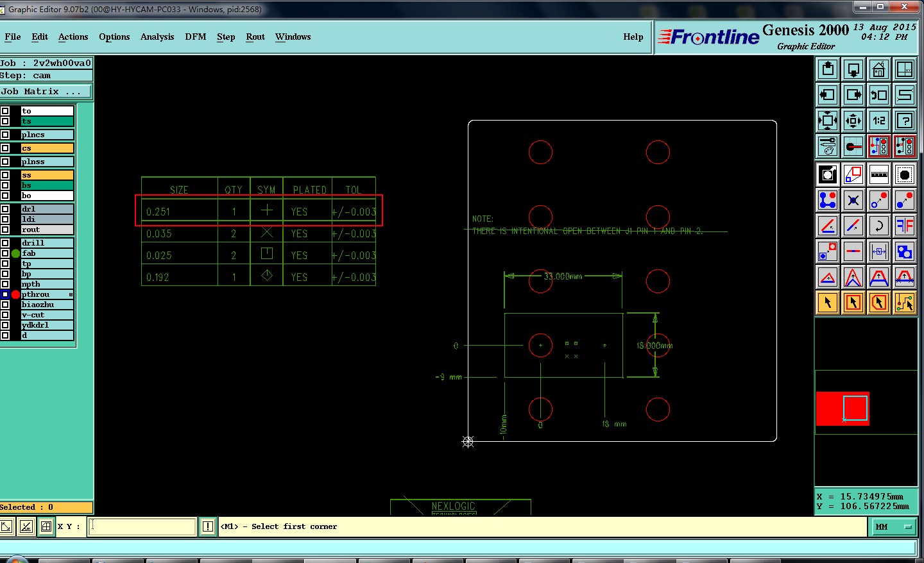The height and width of the screenshot is (563, 924).
Task: Select the fab layer row
Action: pos(47,253)
